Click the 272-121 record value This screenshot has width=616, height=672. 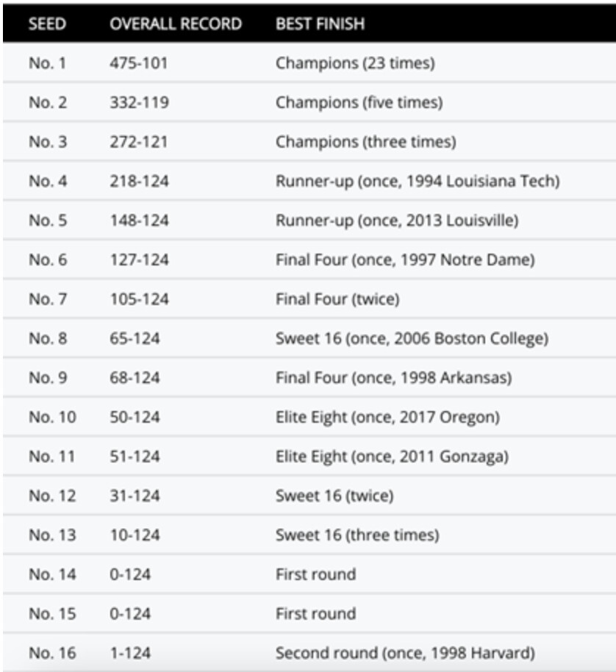point(139,141)
